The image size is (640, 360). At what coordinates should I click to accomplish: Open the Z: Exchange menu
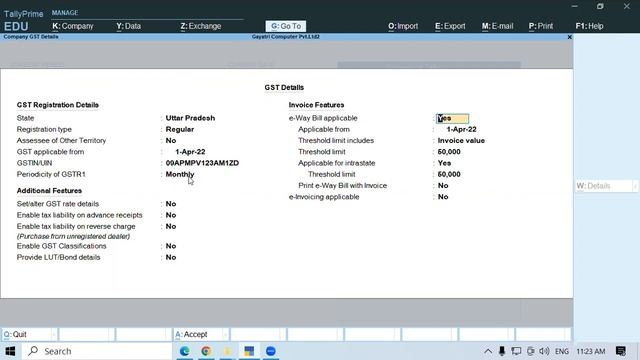pos(200,26)
